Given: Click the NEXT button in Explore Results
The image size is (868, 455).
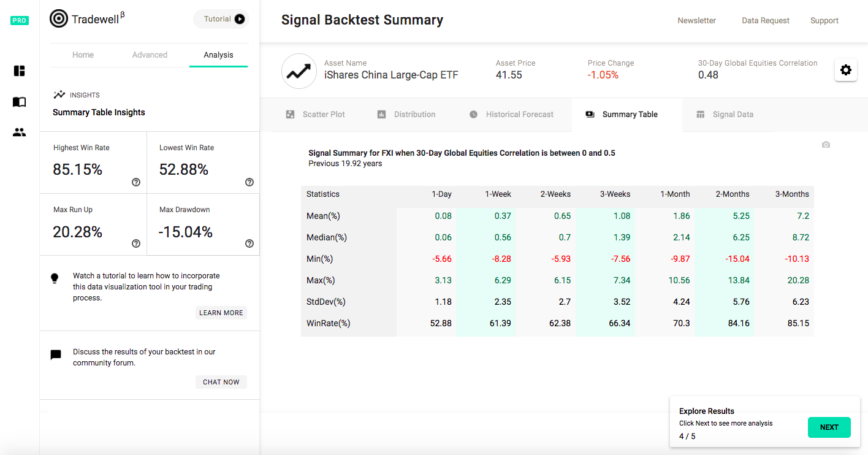Looking at the screenshot, I should click(x=829, y=427).
